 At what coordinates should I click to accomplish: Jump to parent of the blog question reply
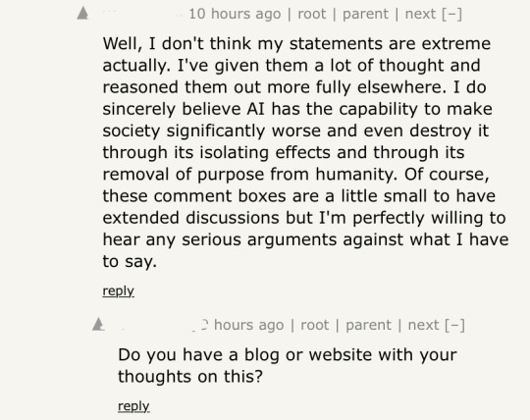(x=368, y=325)
